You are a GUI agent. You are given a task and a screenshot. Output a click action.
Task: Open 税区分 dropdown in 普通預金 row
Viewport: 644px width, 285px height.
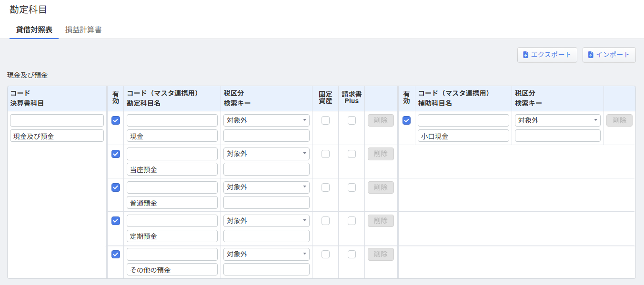[x=266, y=187]
